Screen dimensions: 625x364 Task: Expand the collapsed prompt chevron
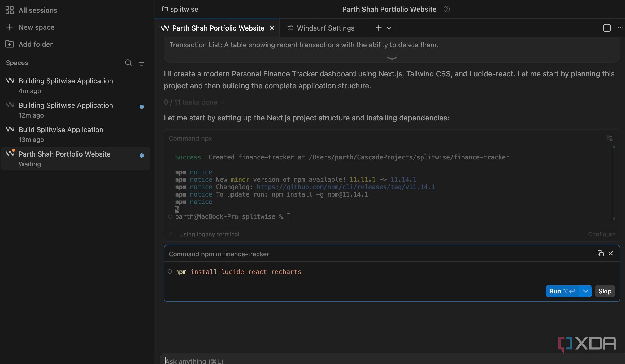coord(392,58)
